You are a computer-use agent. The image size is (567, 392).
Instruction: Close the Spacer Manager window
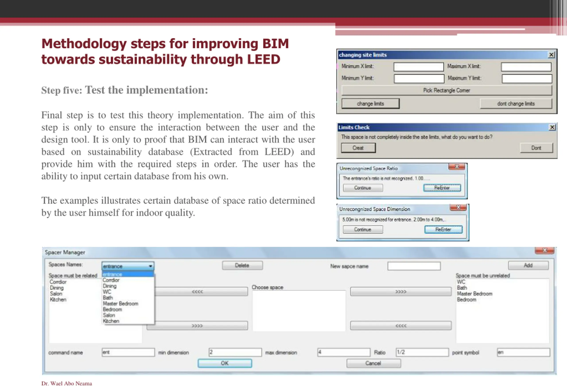coord(544,250)
